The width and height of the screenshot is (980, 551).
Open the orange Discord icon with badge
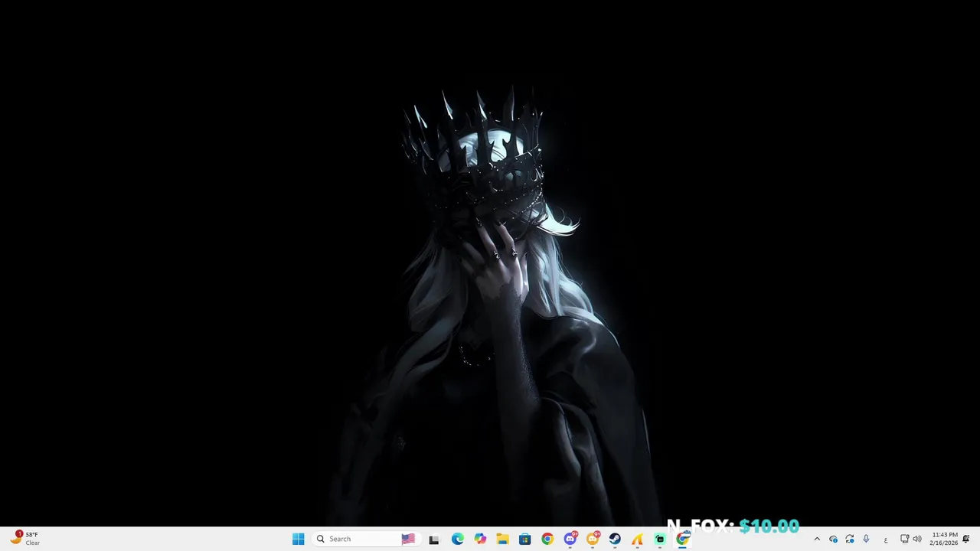593,539
